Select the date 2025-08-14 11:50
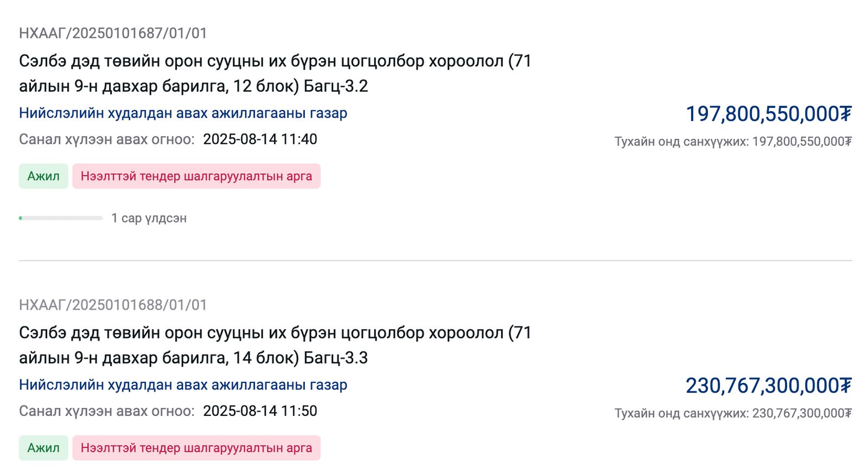Image resolution: width=868 pixels, height=474 pixels. tap(261, 411)
